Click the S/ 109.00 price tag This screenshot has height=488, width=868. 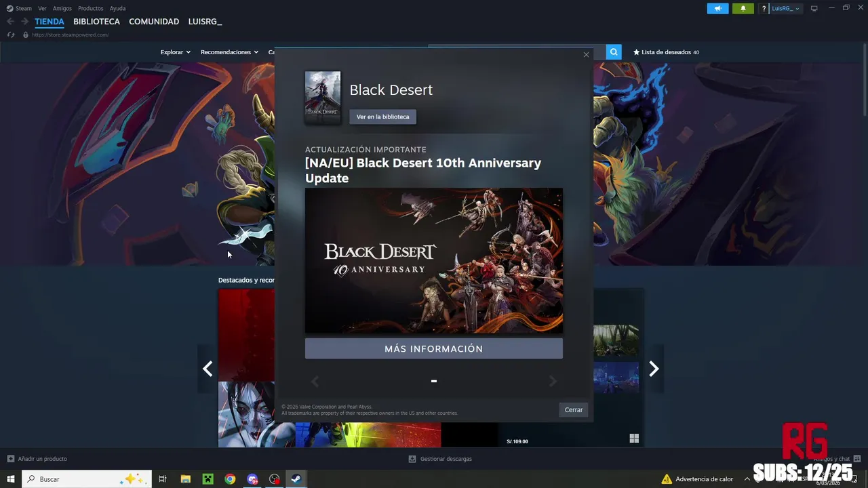pos(517,441)
